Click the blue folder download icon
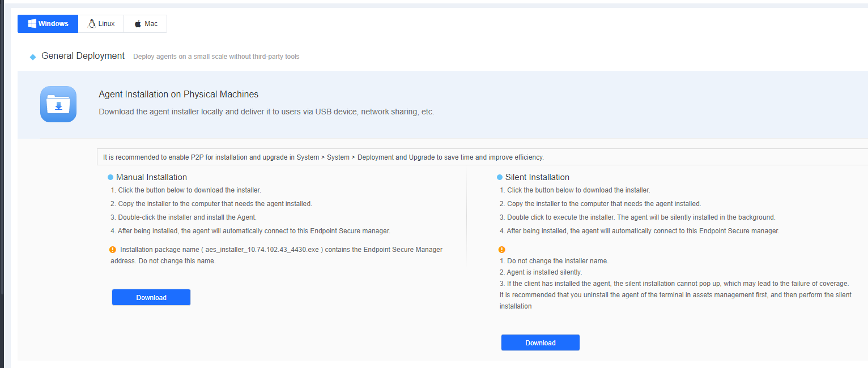This screenshot has width=868, height=368. click(58, 104)
